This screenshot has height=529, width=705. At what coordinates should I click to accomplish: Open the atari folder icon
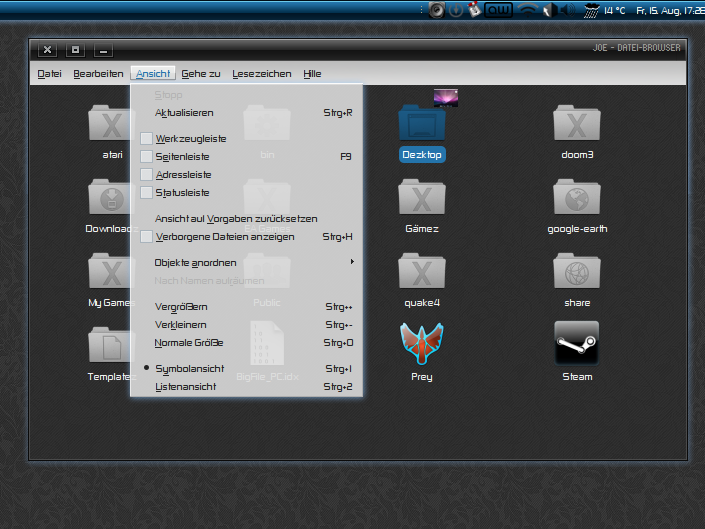[x=111, y=123]
